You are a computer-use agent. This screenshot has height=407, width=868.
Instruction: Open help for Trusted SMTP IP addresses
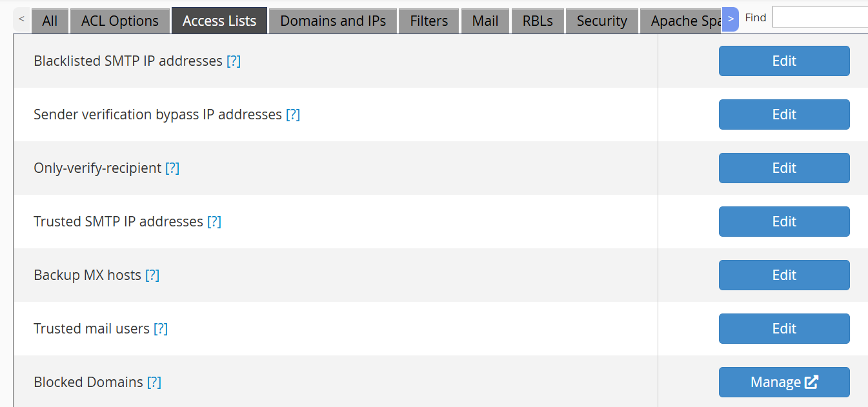pos(214,221)
